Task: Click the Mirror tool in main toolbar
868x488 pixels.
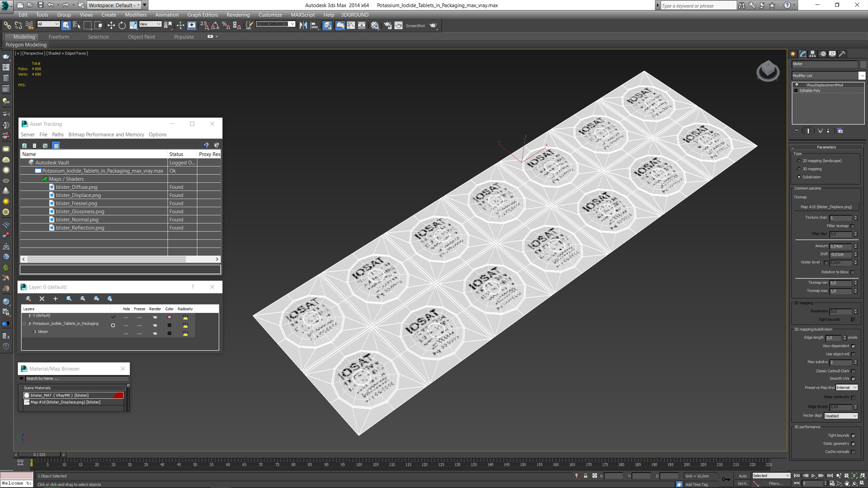Action: 303,25
